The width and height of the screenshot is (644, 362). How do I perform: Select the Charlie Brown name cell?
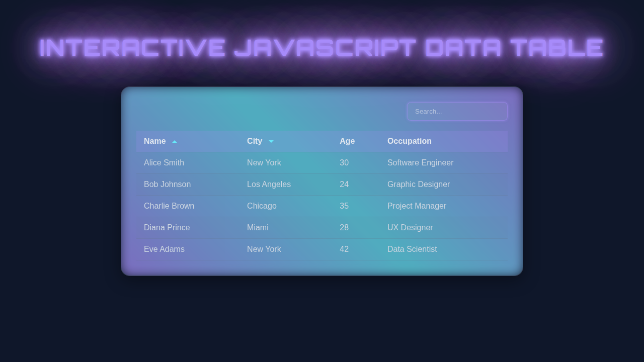click(x=188, y=206)
